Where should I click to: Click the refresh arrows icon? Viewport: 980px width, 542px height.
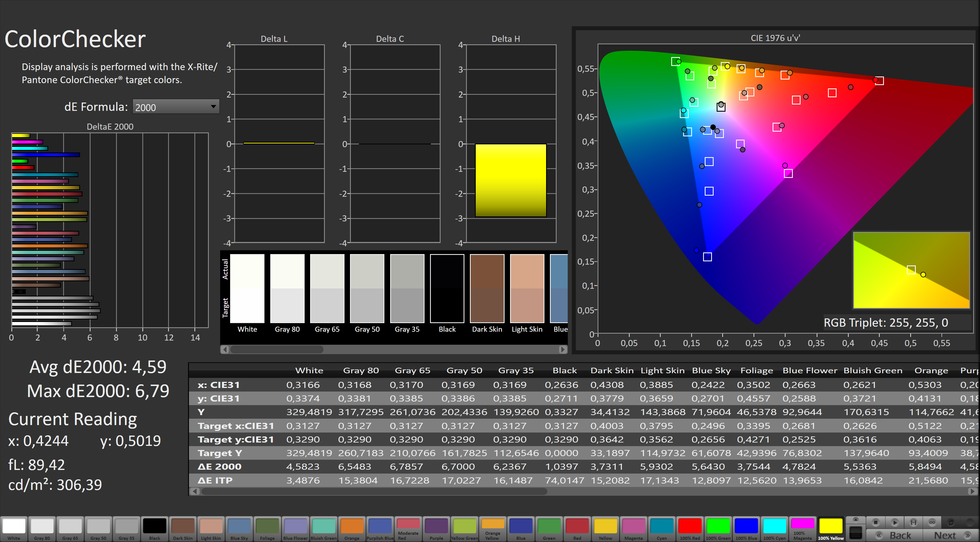coord(951,522)
